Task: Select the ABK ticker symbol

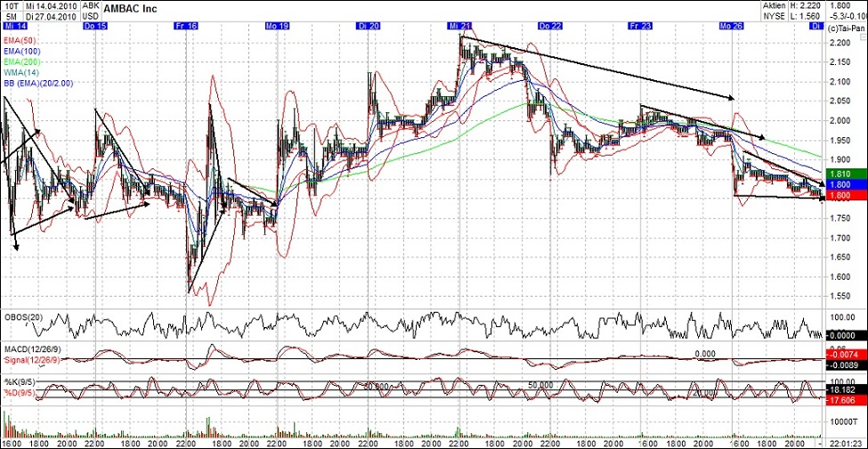Action: tap(91, 5)
